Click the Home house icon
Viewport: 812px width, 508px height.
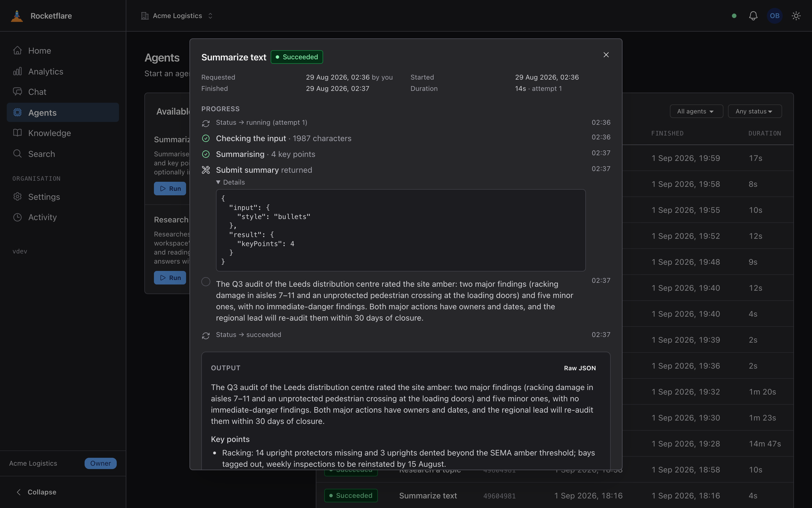pyautogui.click(x=17, y=51)
